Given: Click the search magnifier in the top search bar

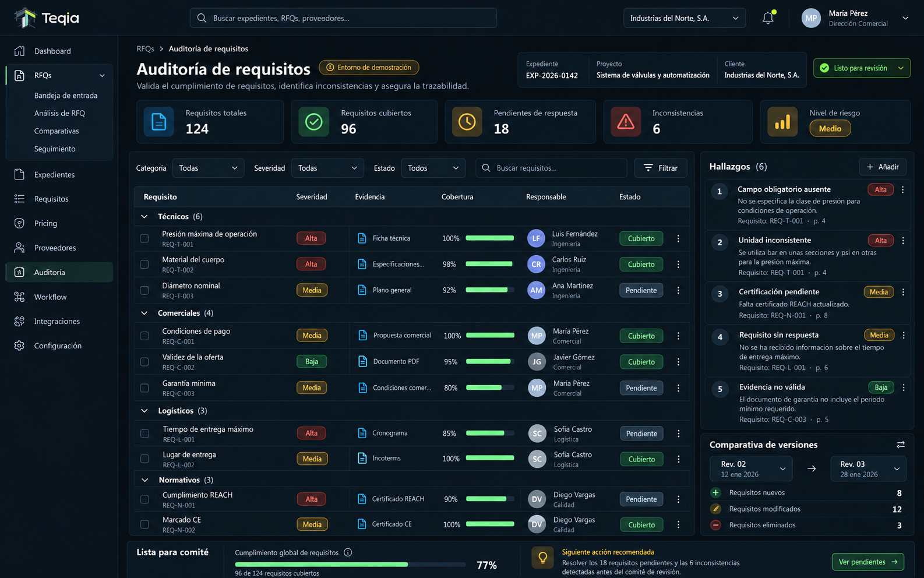Looking at the screenshot, I should [202, 18].
